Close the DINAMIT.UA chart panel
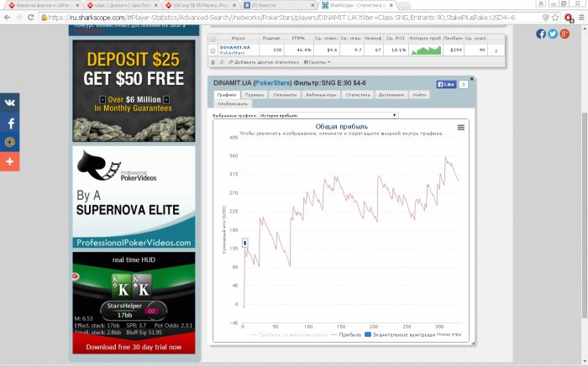Image resolution: width=588 pixels, height=367 pixels. click(x=472, y=79)
